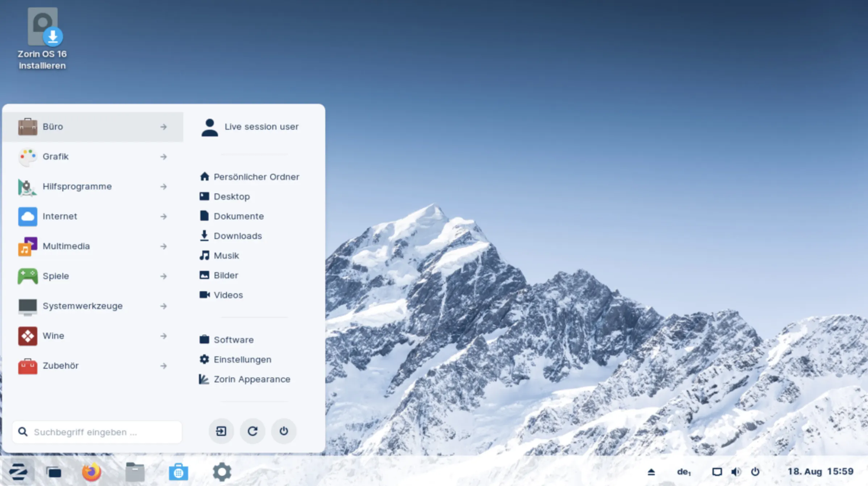Open Firefox browser from taskbar
This screenshot has width=868, height=486.
[92, 472]
